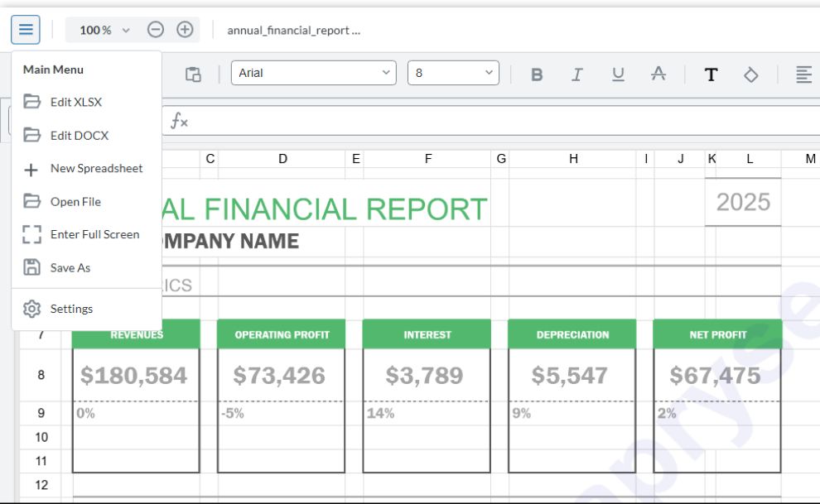
Task: Select row 8 header
Action: (41, 375)
